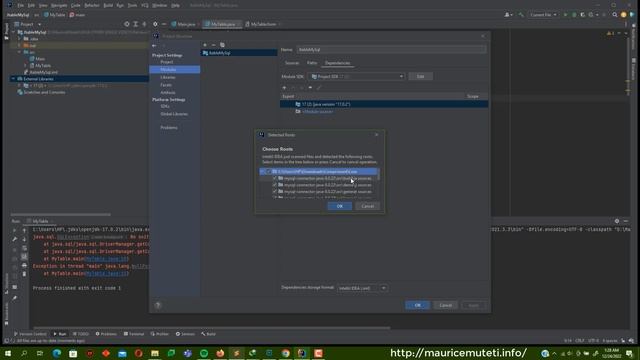Image resolution: width=640 pixels, height=360 pixels.
Task: Click the Scroll up arrow in Run console toolbar
Action: coord(24,231)
